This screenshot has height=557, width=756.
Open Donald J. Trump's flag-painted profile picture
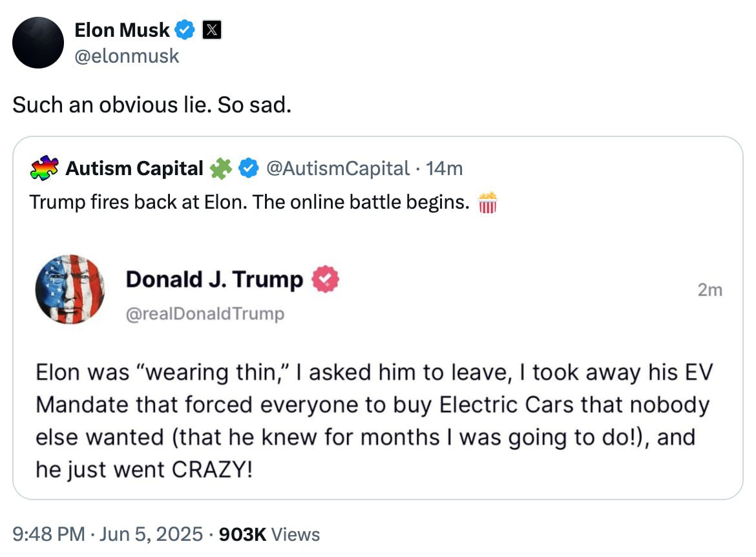tap(70, 289)
